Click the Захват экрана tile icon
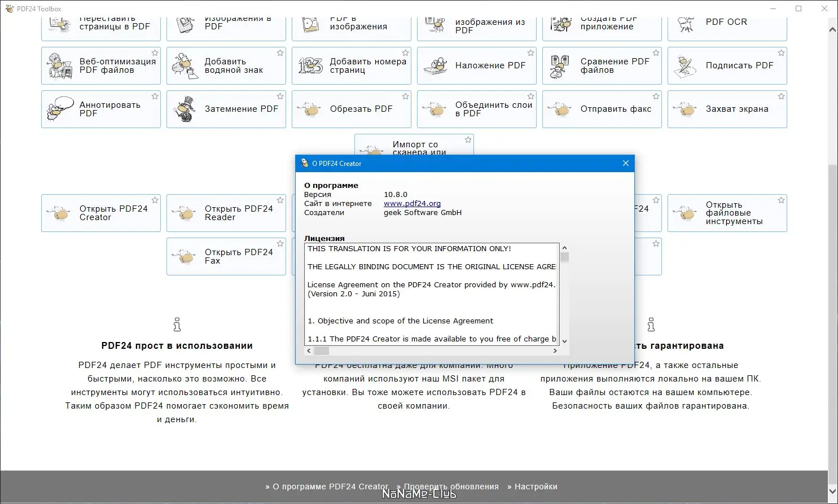Viewport: 838px width, 504px height. (x=686, y=109)
